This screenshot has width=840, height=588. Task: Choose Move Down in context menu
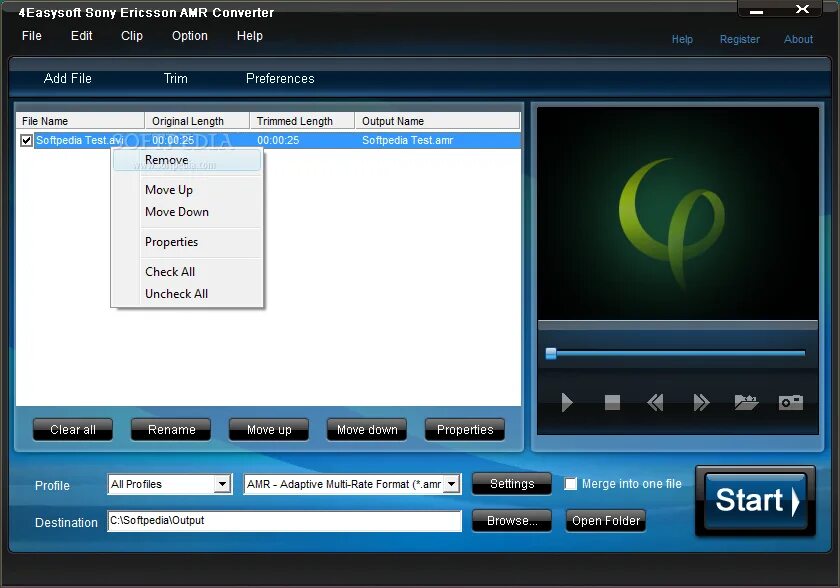[187, 212]
